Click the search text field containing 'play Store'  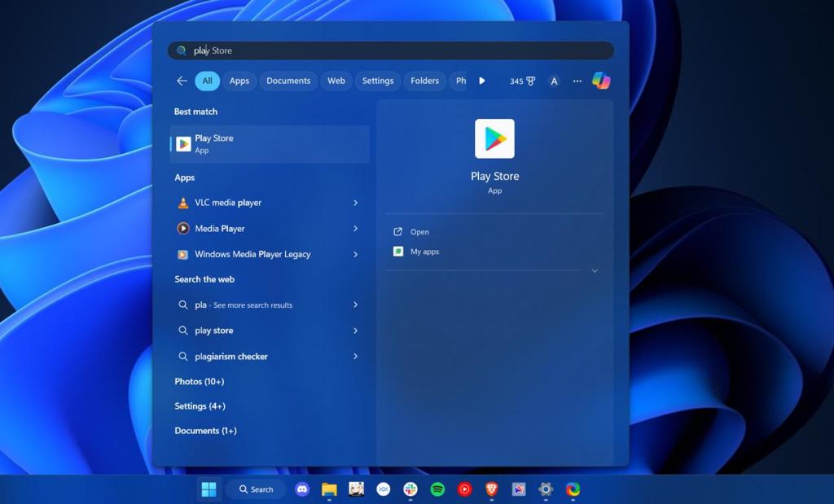click(391, 50)
